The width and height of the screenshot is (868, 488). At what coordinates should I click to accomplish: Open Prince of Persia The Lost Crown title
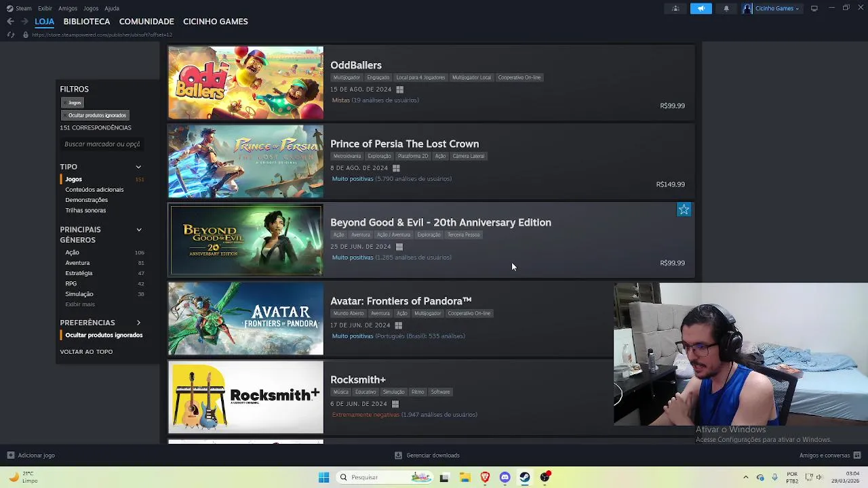pyautogui.click(x=404, y=144)
